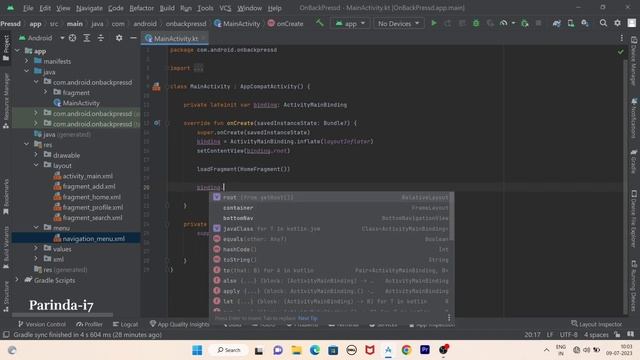Click the Next Tip link in completion popup
This screenshot has width=640, height=360.
pos(307,318)
